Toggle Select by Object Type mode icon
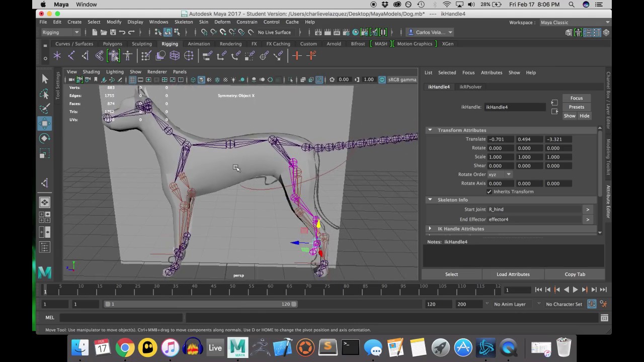 [x=168, y=32]
